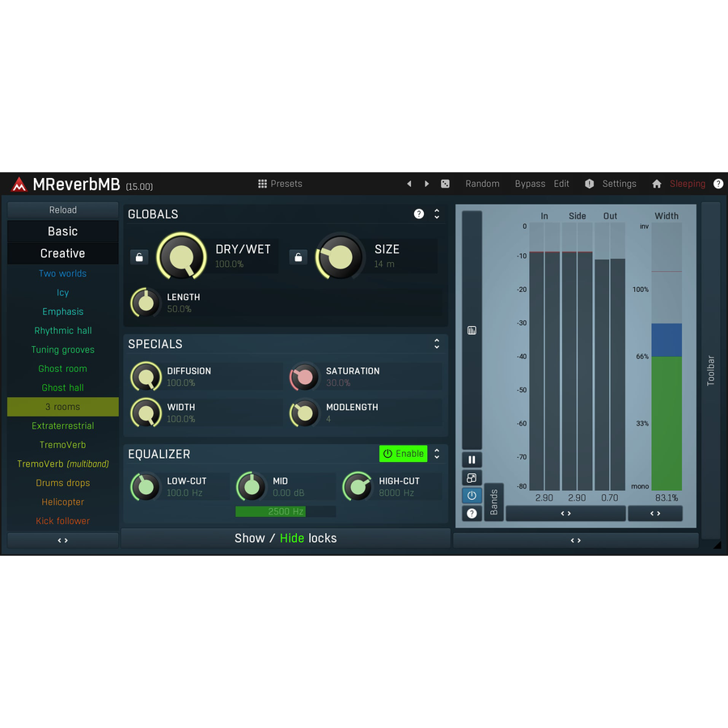This screenshot has height=728, width=728.
Task: Open help icon in title bar
Action: click(717, 184)
